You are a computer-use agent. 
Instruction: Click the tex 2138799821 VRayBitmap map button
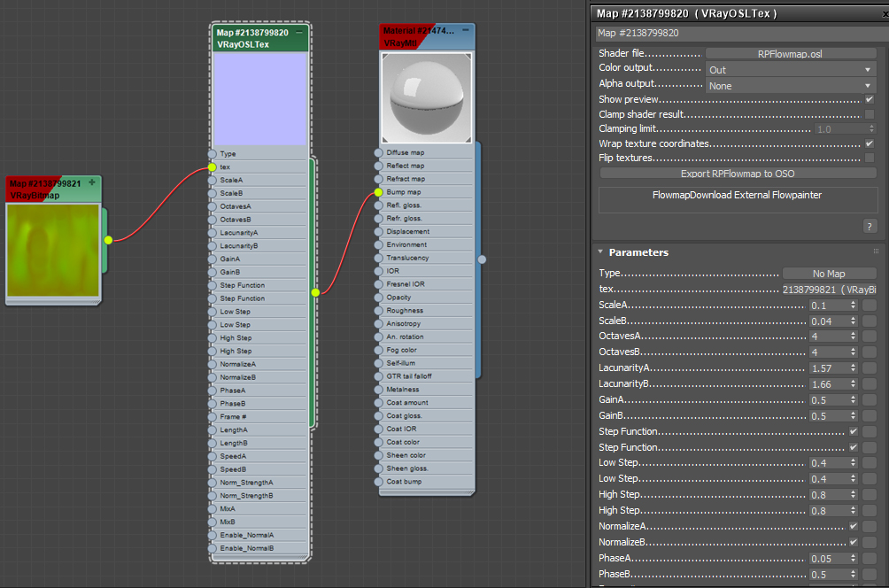click(x=829, y=290)
